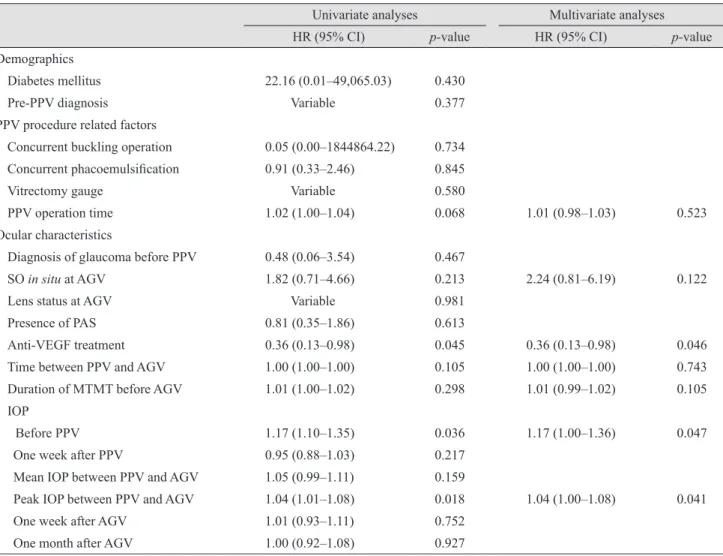
Task: Click the value '1.01 (0.93–1.11)'
Action: (310, 521)
